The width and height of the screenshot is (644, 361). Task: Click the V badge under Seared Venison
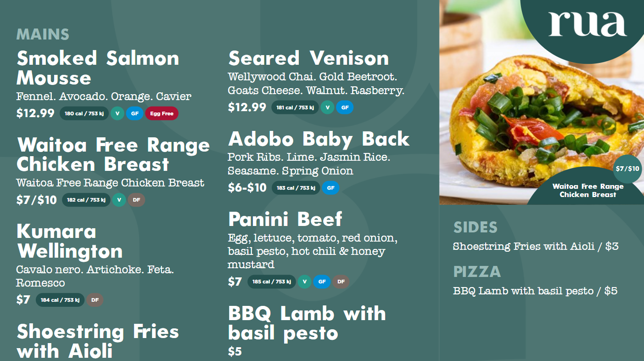[x=327, y=107]
